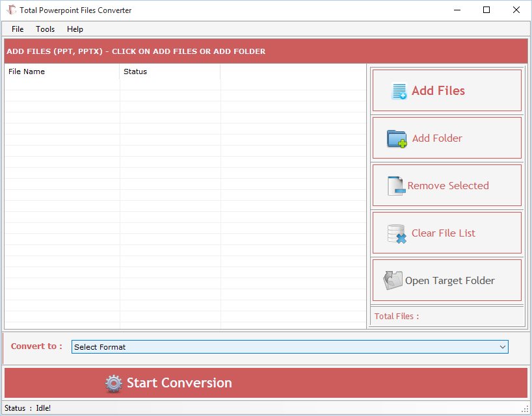
Task: Click the Total Files label
Action: coord(397,317)
